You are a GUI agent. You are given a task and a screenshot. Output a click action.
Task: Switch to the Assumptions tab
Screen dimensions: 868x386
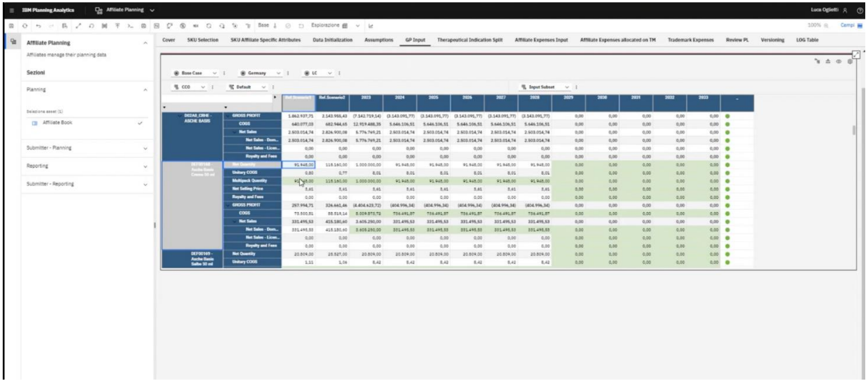click(x=379, y=40)
